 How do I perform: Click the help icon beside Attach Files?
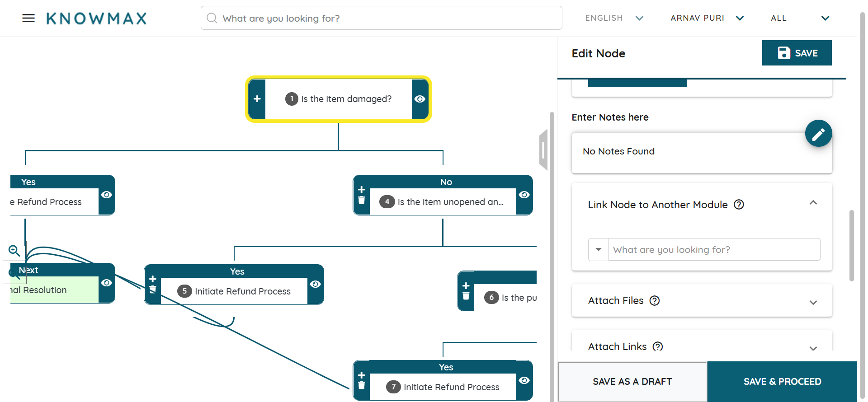point(654,300)
